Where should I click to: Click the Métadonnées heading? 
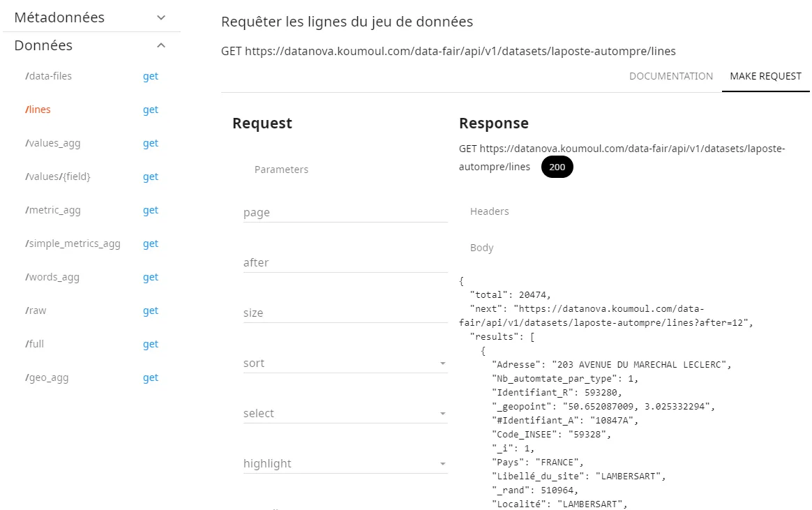coord(59,17)
